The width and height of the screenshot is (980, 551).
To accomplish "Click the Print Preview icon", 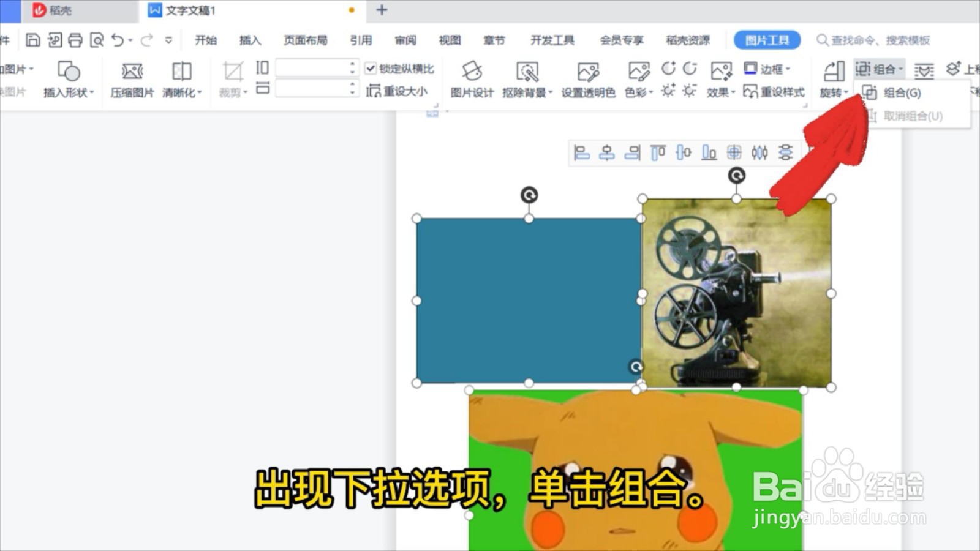I will pos(96,40).
